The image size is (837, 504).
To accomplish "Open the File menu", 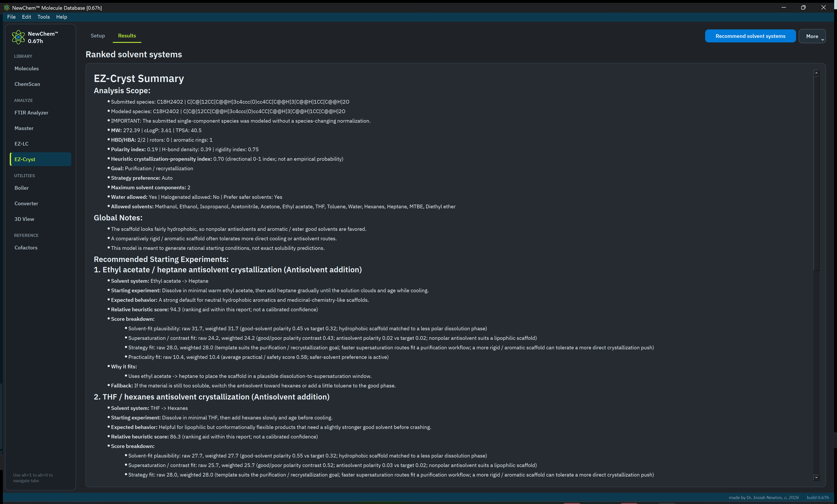I will pos(11,17).
